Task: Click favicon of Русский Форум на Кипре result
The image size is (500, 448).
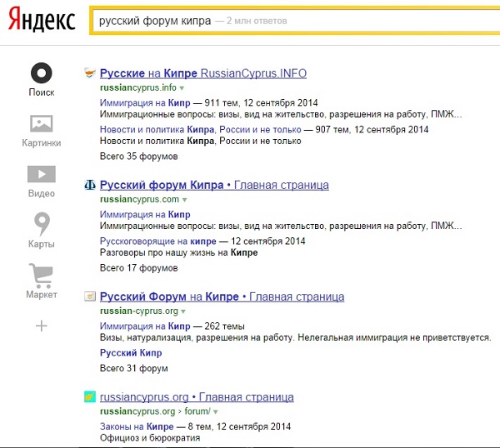Action: coord(90,296)
